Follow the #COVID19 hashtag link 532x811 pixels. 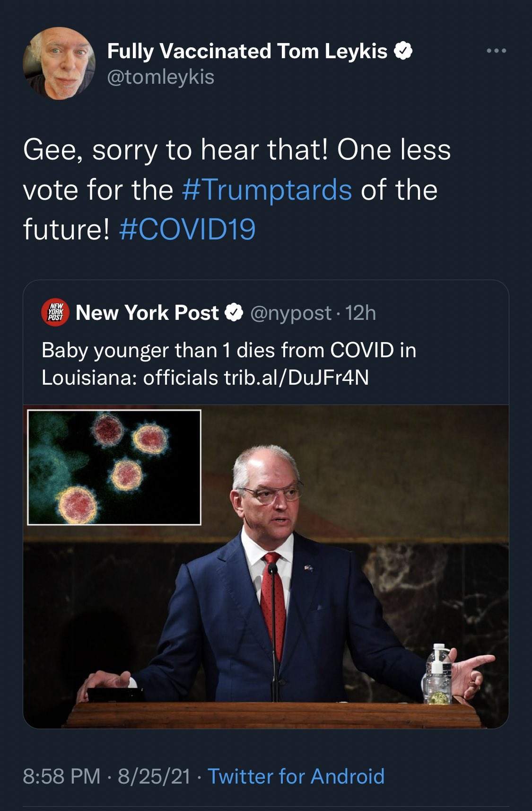(x=187, y=229)
